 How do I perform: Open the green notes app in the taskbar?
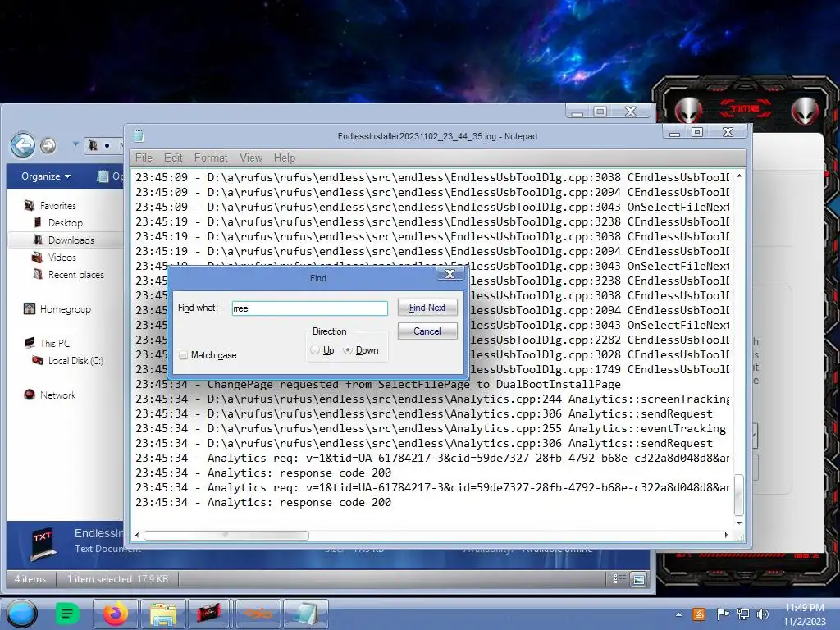[x=67, y=614]
